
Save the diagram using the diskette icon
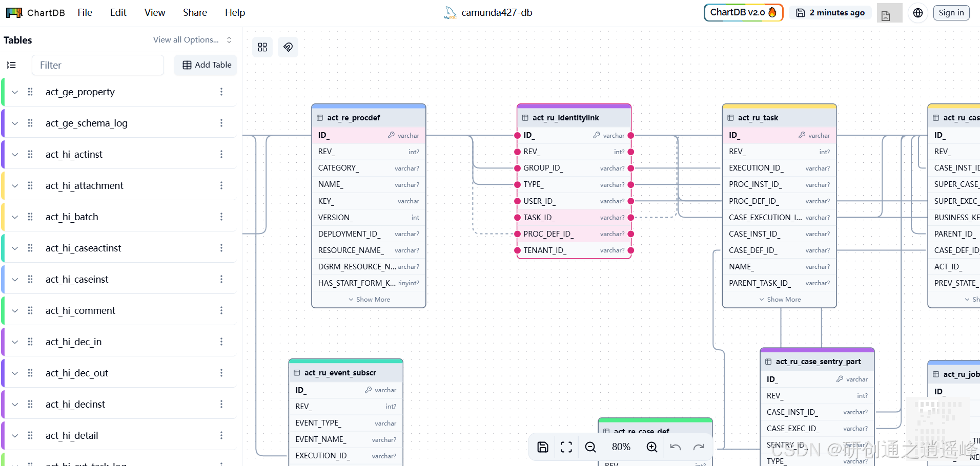542,447
